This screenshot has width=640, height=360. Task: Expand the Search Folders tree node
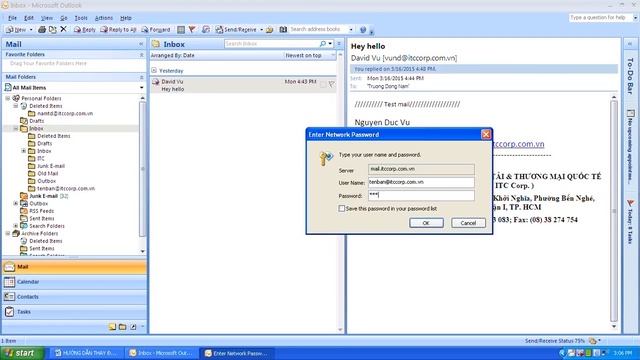pyautogui.click(x=16, y=226)
